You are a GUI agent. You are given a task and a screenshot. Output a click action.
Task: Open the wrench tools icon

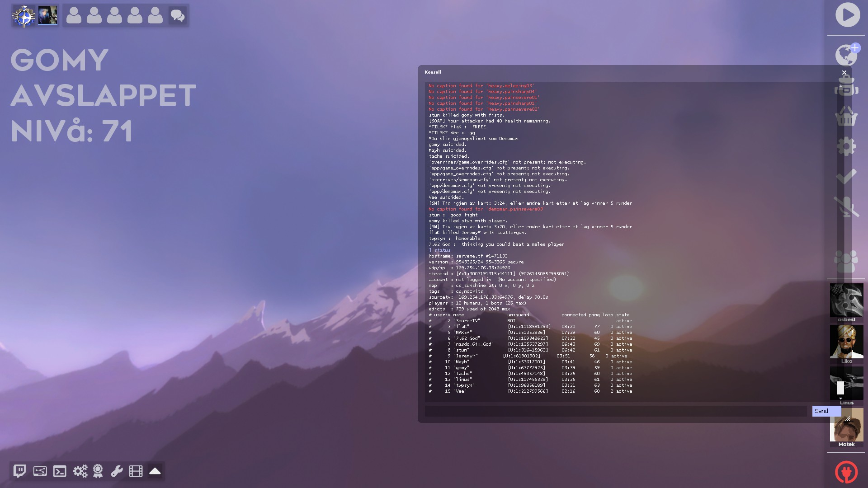[117, 471]
